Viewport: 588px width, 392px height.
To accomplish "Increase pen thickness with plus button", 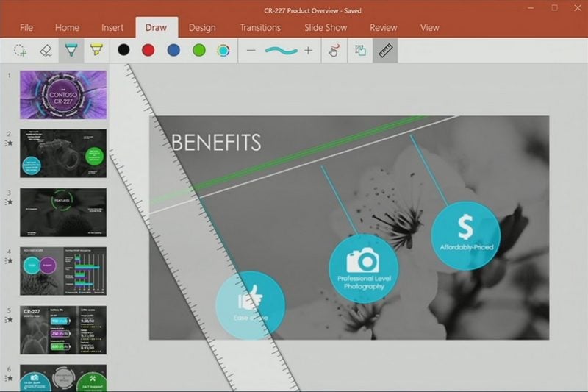I will 308,50.
